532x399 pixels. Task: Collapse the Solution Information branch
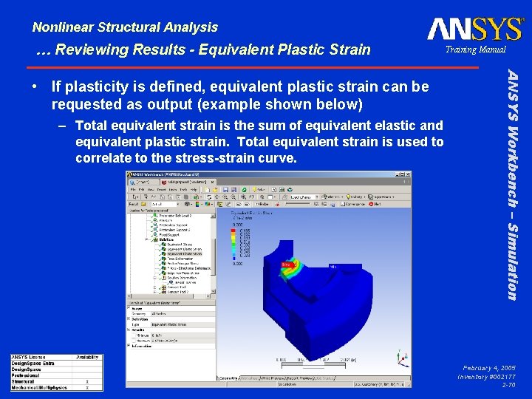tap(154, 278)
